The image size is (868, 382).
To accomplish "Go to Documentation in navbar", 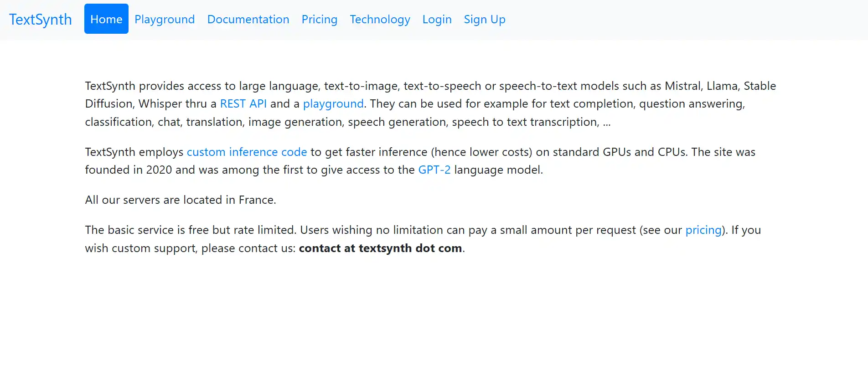I will click(x=248, y=19).
